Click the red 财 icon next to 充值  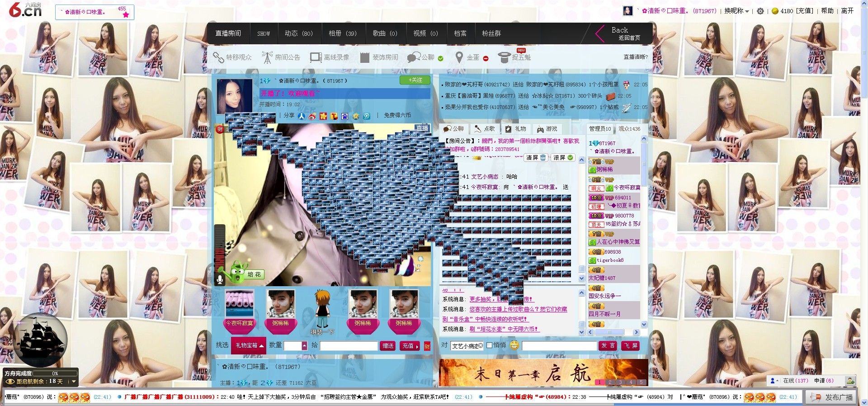427,346
